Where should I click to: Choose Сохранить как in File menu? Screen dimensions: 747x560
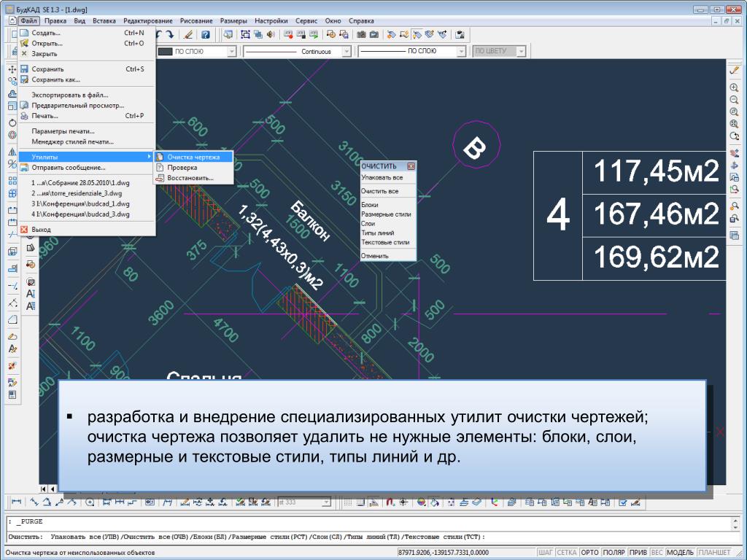[86, 79]
